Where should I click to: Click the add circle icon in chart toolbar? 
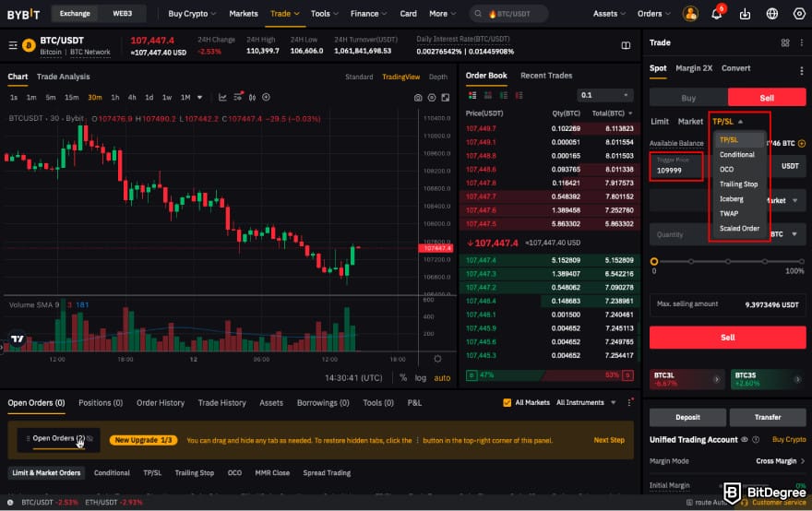(266, 98)
